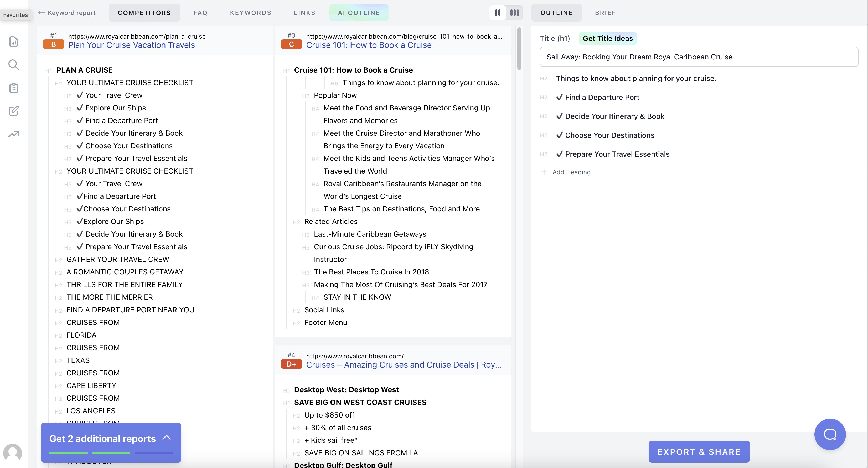868x468 pixels.
Task: Select 'THRILLS FOR THE ENTIRE FAMILY' heading
Action: [x=124, y=284]
